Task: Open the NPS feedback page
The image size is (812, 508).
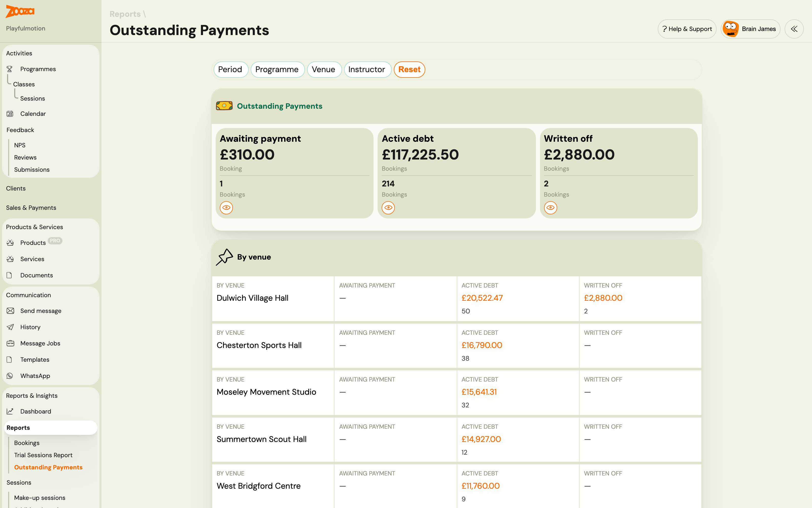Action: pos(20,145)
